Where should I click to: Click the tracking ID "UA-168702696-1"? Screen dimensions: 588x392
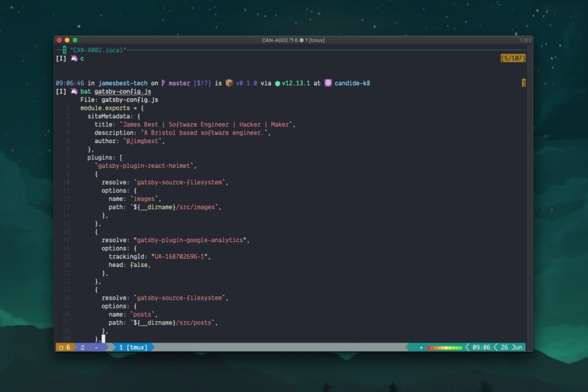(x=179, y=256)
